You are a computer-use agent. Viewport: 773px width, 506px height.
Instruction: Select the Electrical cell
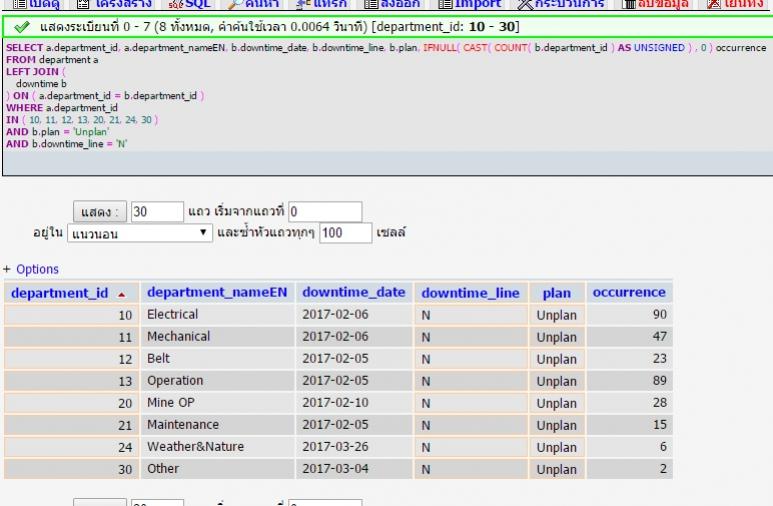[x=217, y=315]
